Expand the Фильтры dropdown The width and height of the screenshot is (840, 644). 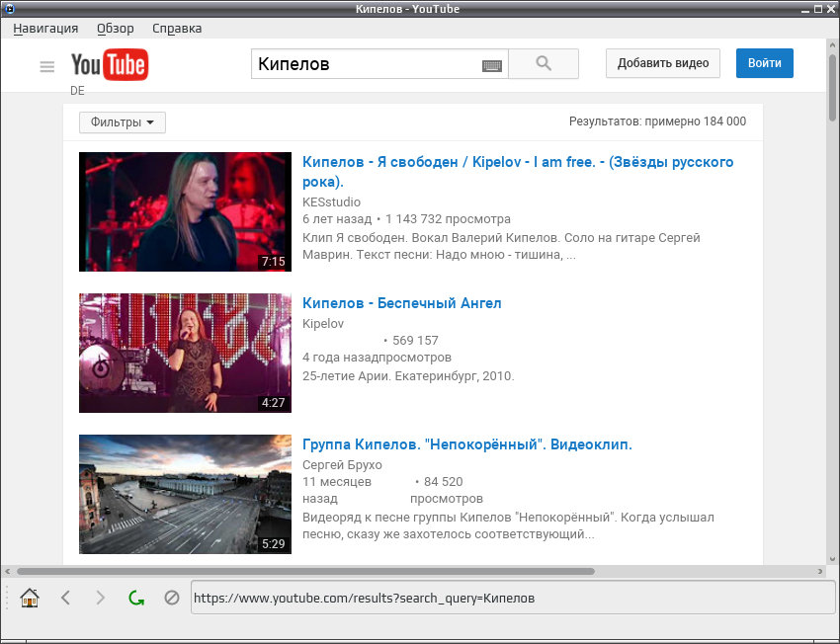(x=123, y=122)
